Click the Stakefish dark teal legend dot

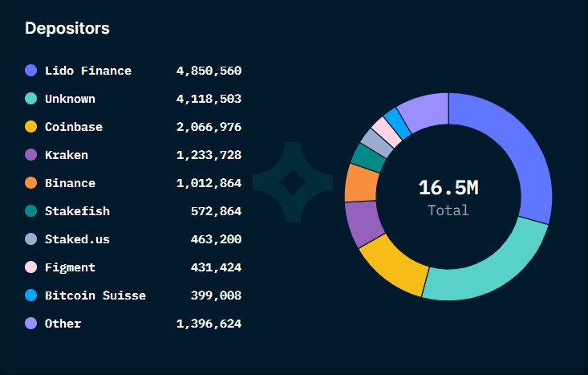[30, 211]
